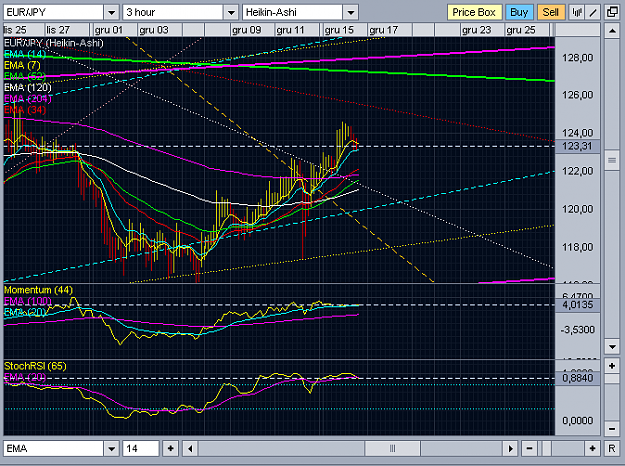Screen dimensions: 625x466
Task: Click the vertical zoom out minus button
Action: [612, 429]
